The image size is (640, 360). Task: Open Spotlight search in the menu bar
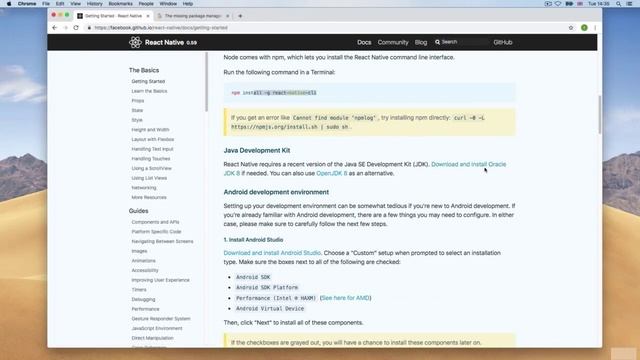618,4
